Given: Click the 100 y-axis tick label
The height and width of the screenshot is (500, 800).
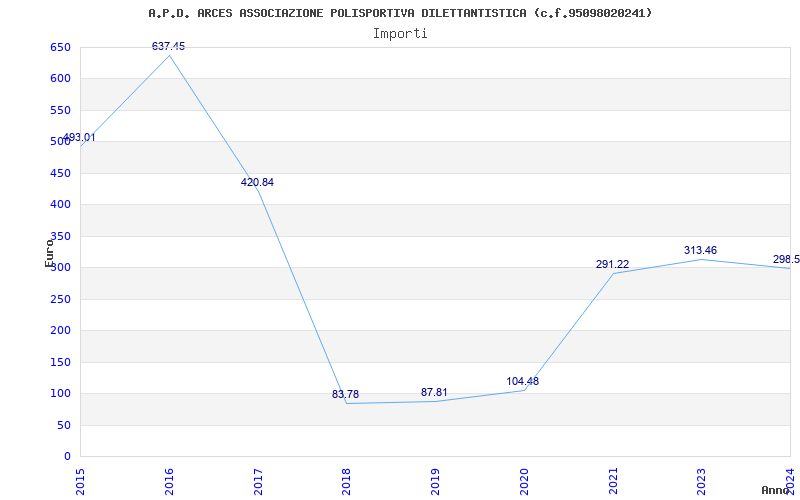Looking at the screenshot, I should pyautogui.click(x=60, y=394).
